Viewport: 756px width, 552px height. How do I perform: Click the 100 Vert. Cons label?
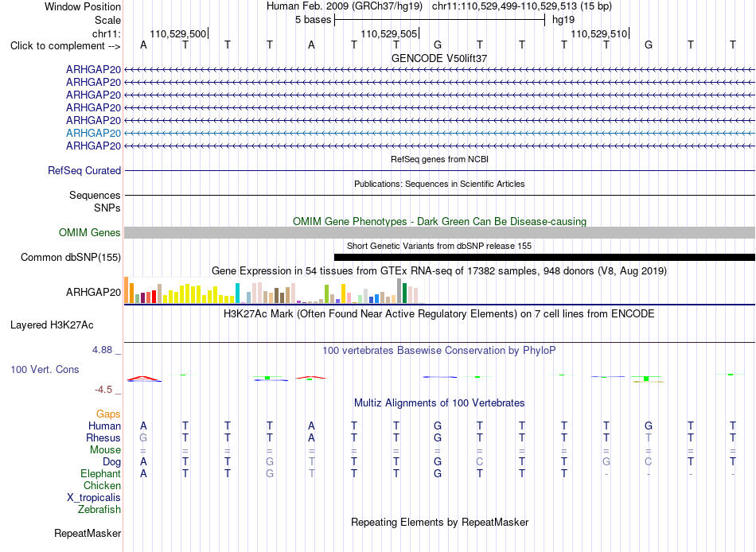click(x=45, y=370)
